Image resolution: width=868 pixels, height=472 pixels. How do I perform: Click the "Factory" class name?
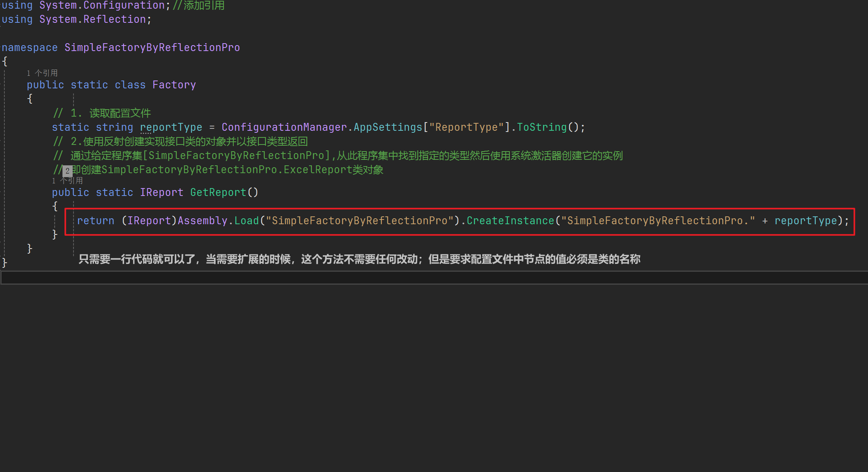click(174, 85)
